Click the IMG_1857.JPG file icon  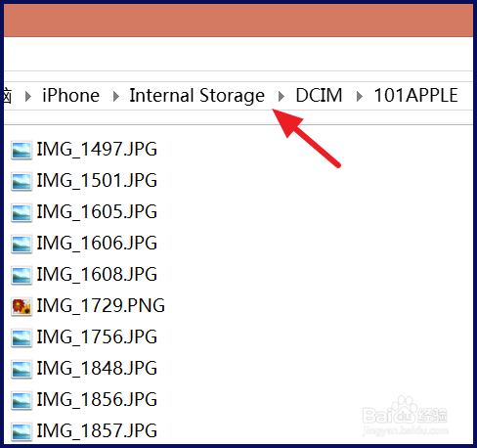[22, 431]
